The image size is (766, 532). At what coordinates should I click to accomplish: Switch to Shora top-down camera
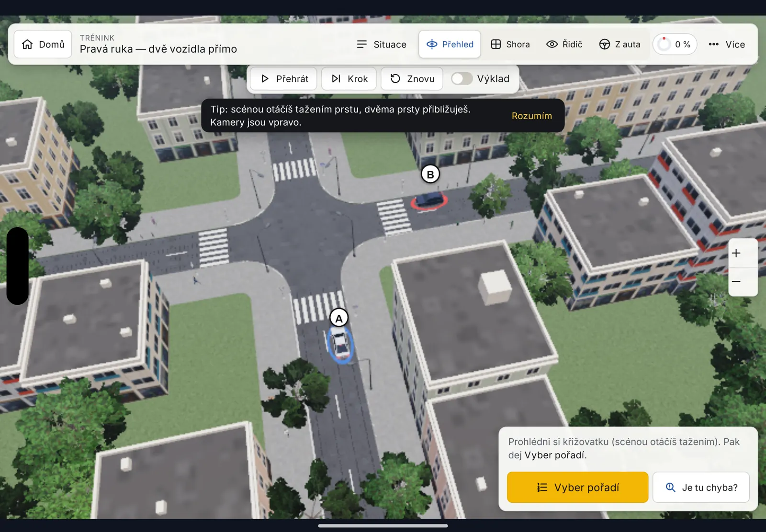510,44
